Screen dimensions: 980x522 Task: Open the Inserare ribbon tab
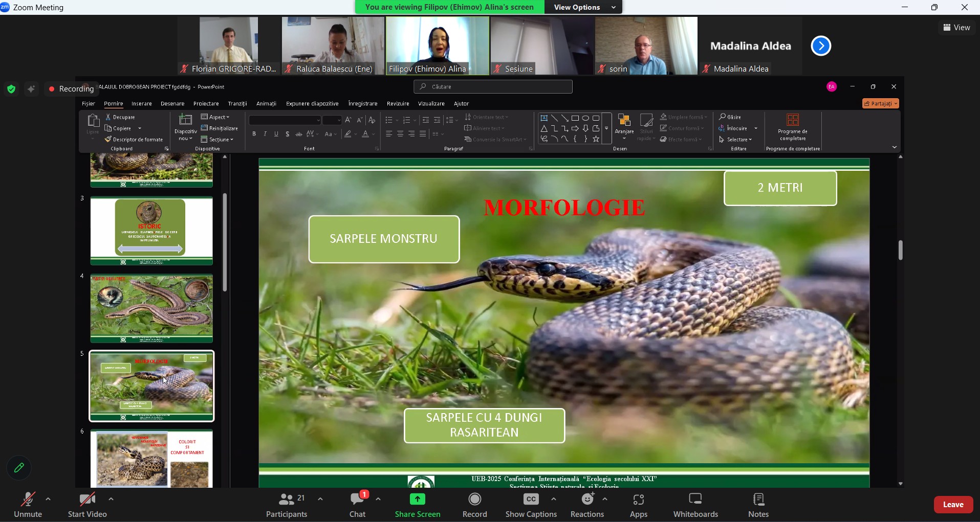[142, 104]
